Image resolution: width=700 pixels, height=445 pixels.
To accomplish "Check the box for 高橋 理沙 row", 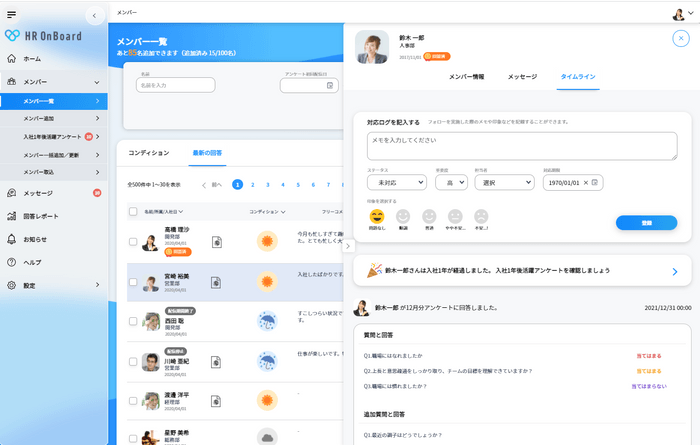I will click(133, 241).
